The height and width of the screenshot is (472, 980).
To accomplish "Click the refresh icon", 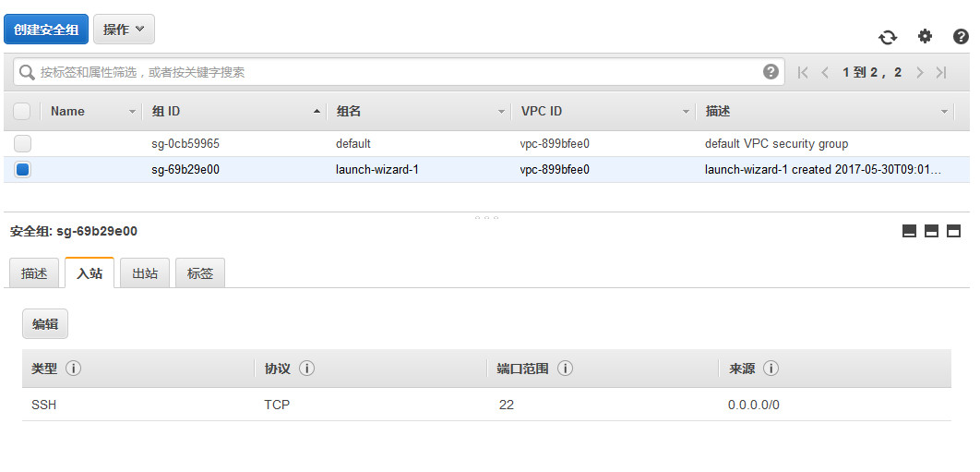I will [887, 37].
